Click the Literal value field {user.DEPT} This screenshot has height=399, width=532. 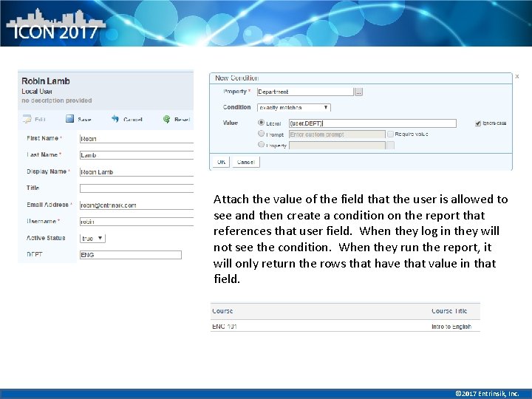point(372,123)
